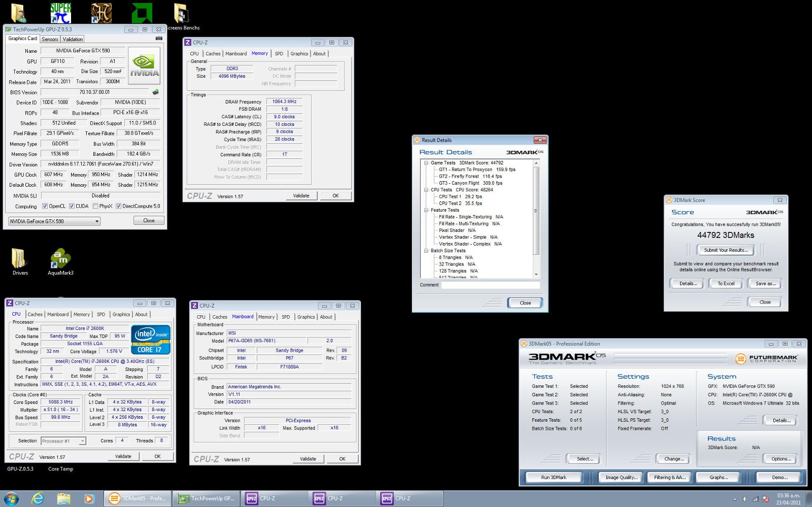
Task: Collapse the Batch Size Tests tree node
Action: [426, 251]
